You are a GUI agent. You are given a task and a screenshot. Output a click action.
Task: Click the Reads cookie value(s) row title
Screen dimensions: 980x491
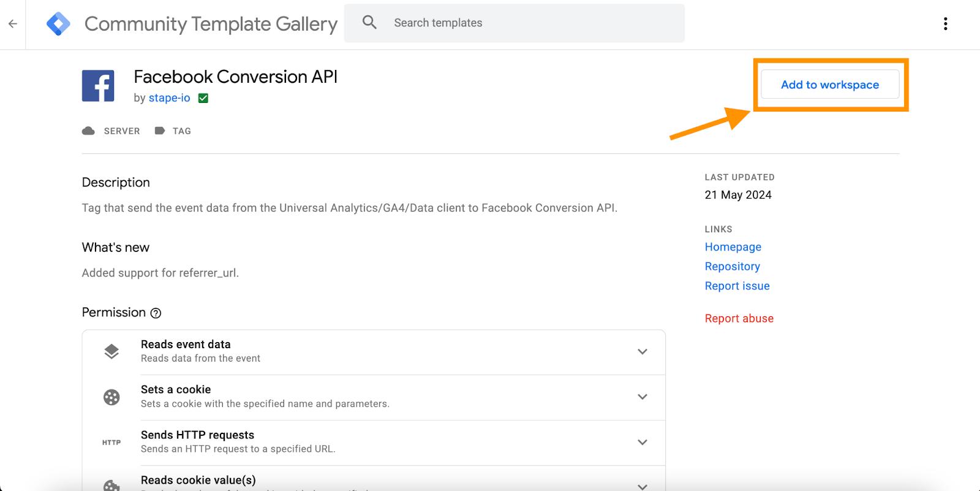point(198,481)
